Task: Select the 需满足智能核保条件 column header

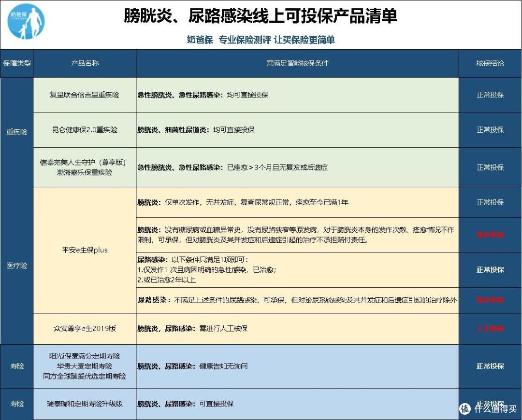Action: (297, 63)
